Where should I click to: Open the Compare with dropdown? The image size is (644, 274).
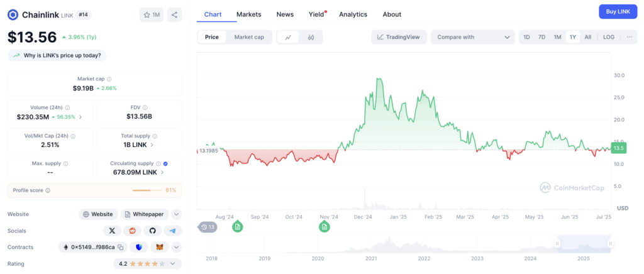click(473, 37)
